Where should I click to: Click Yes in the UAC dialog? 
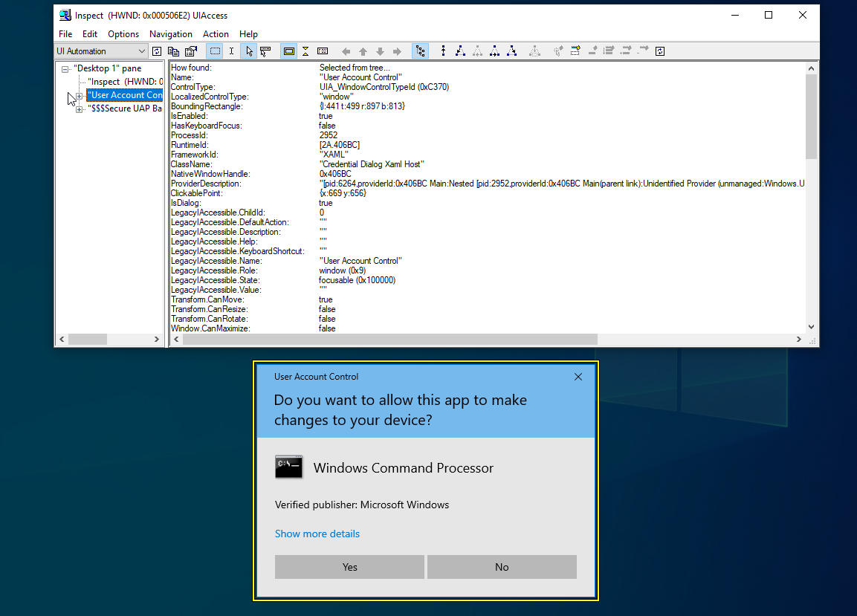(350, 568)
